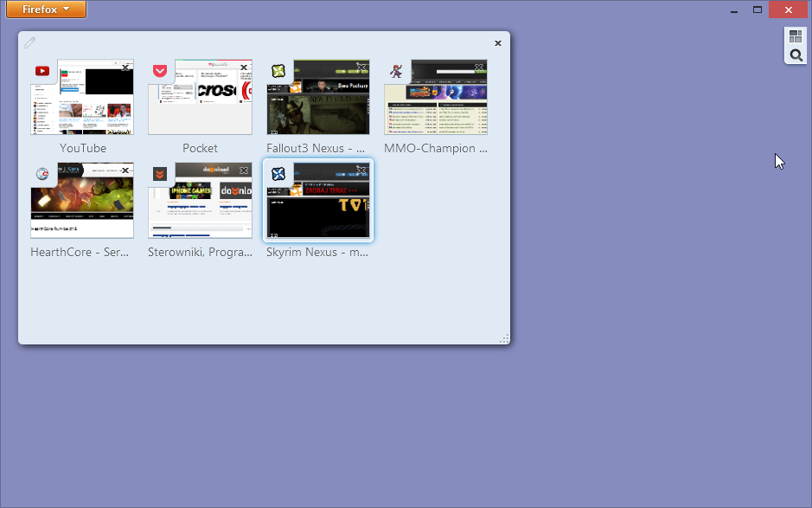812x508 pixels.
Task: Click the "Pocket" tab title
Action: (x=200, y=148)
